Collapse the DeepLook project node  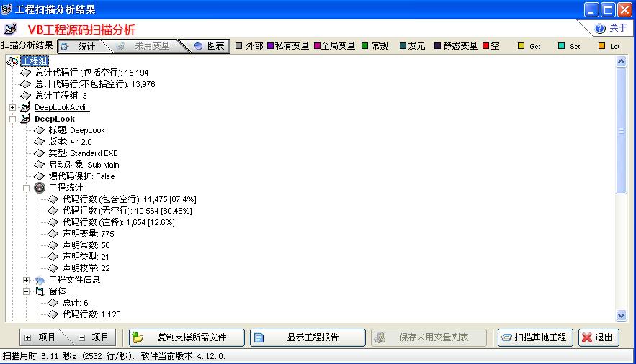point(12,119)
